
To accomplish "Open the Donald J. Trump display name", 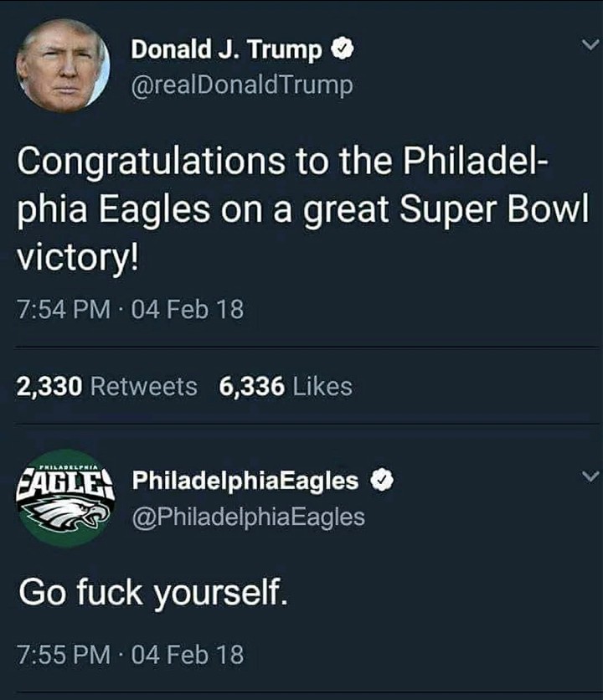I will tap(226, 50).
